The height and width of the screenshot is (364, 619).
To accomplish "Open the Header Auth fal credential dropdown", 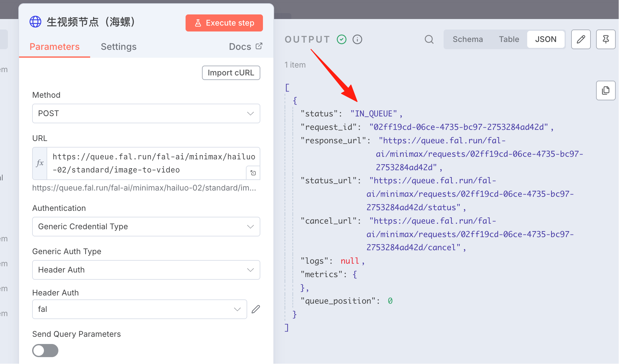I will tap(140, 309).
